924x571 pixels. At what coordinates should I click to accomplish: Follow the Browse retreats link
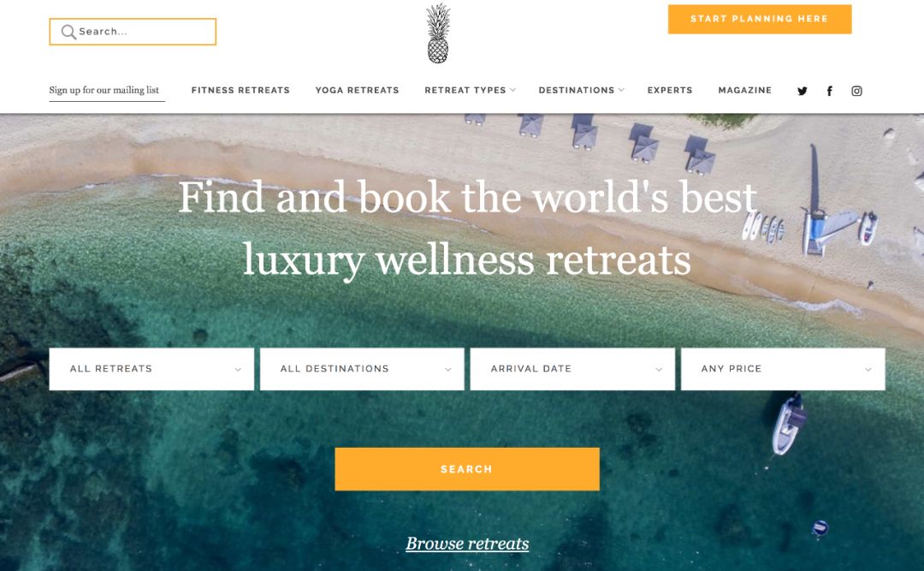point(467,544)
